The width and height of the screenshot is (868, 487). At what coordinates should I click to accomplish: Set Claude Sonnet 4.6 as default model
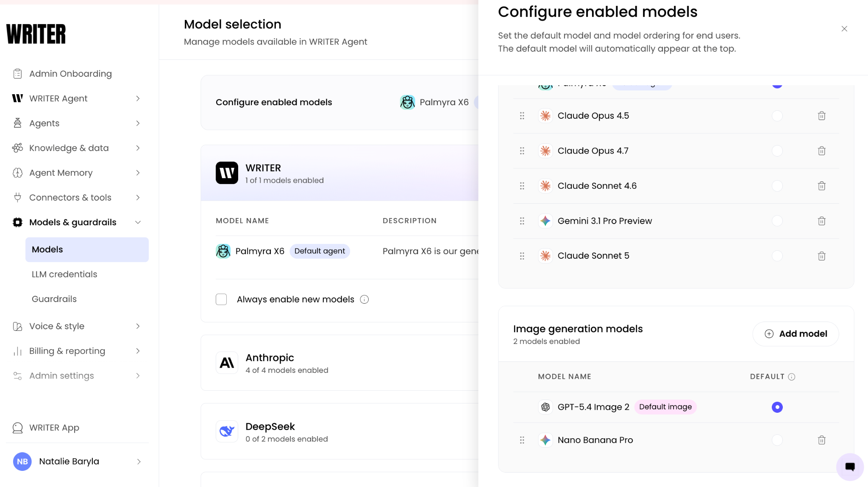pyautogui.click(x=777, y=186)
